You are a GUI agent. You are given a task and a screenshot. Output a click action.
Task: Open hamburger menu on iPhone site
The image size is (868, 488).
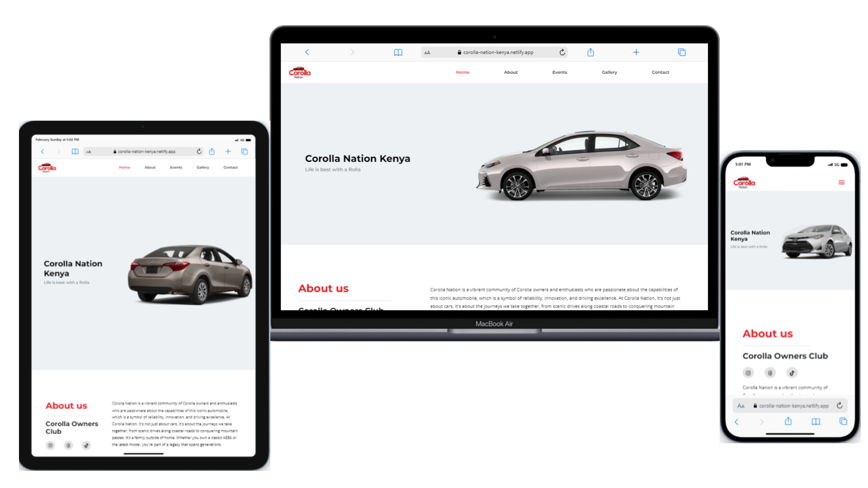[x=841, y=183]
